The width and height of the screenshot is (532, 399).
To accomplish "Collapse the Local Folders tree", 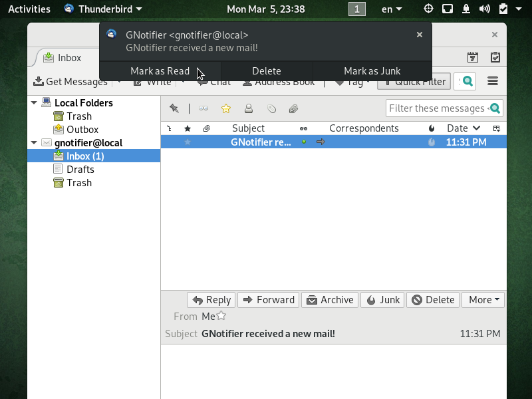I will (x=34, y=102).
